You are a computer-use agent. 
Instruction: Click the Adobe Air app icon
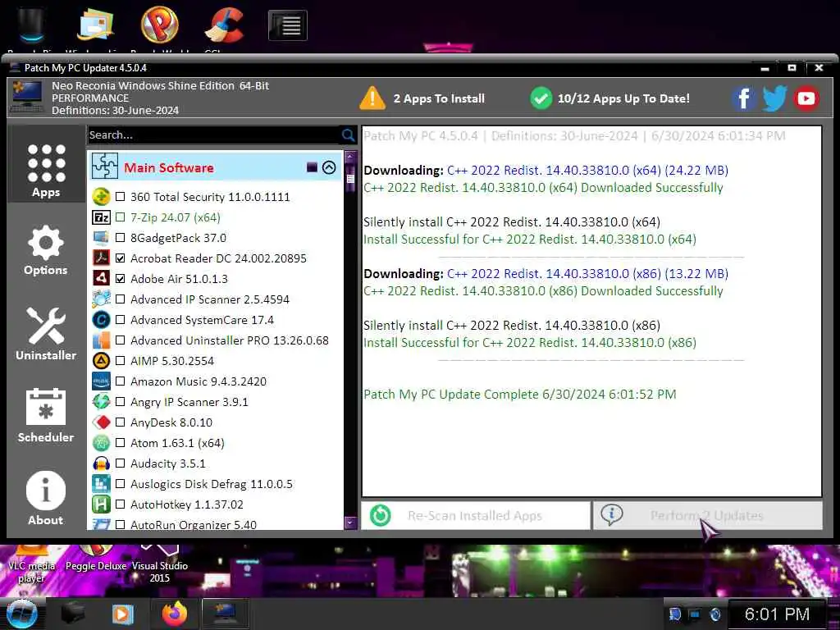pos(101,279)
